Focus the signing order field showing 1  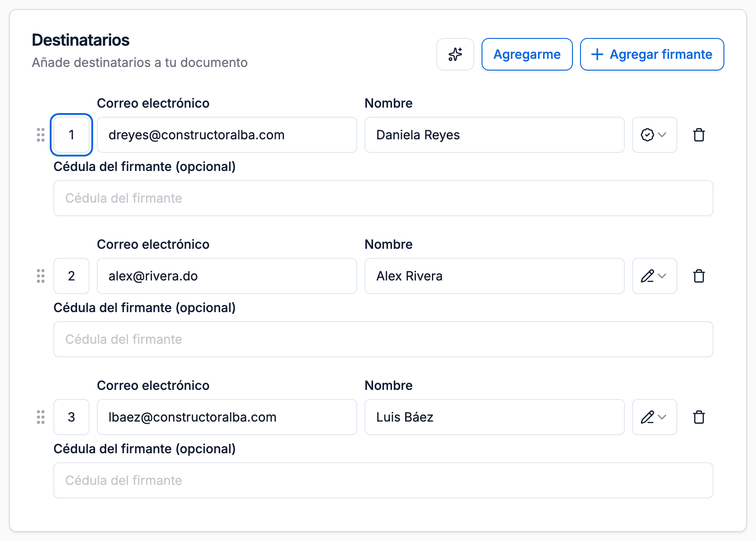coord(71,135)
